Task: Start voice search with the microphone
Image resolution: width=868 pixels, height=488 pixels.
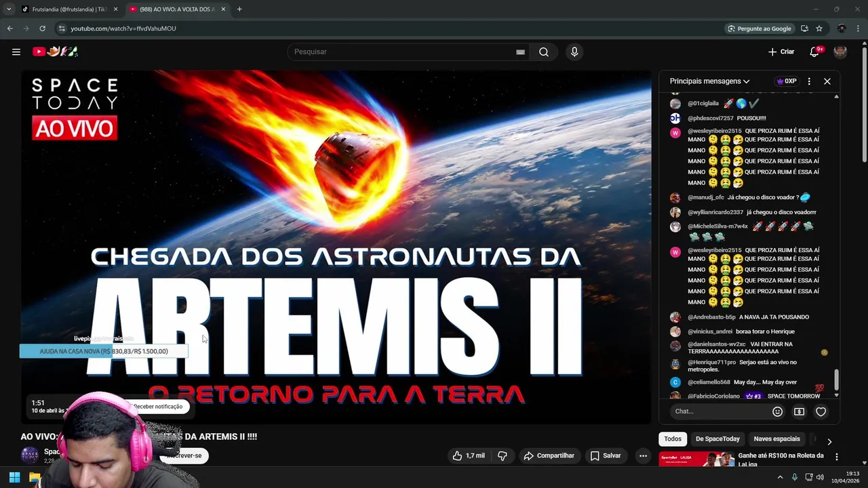Action: point(574,52)
